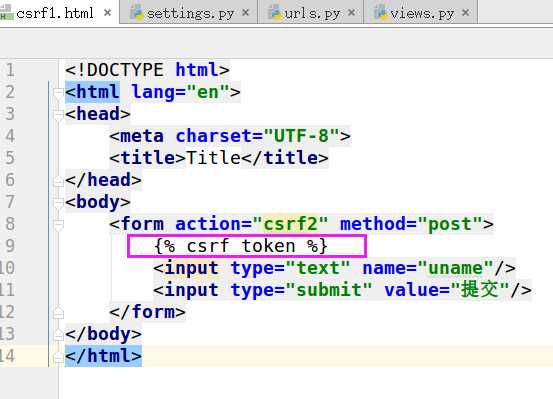Click line number 5 in the gutter

(x=10, y=158)
